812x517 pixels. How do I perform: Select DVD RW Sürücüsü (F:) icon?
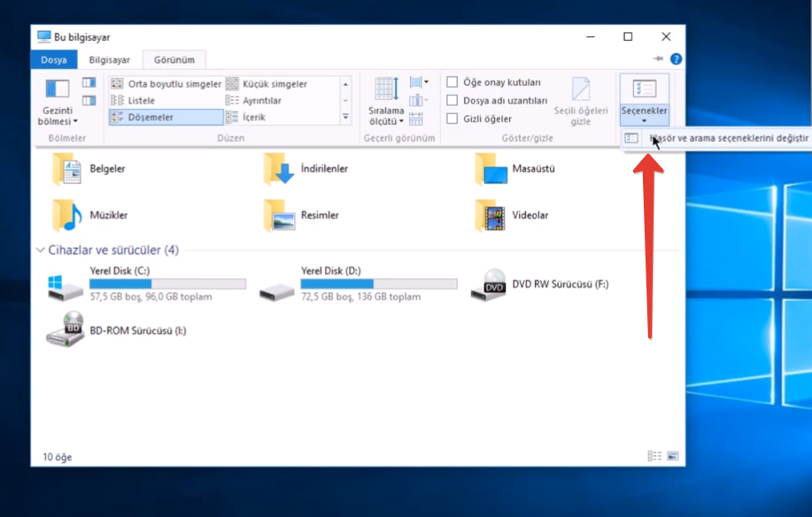[488, 284]
